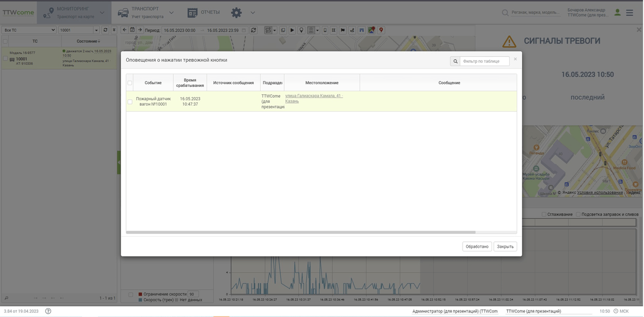Click the Reports building icon

point(193,12)
